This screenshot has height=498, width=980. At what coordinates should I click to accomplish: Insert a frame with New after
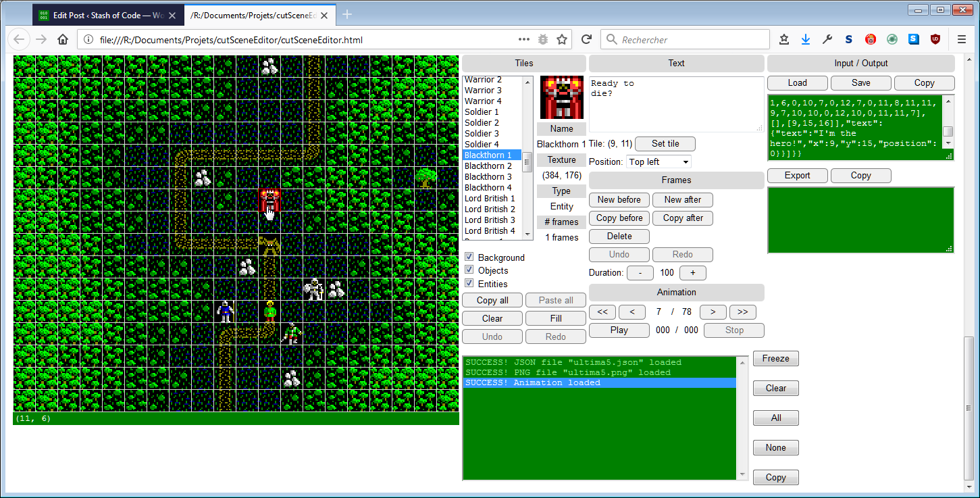tap(683, 200)
